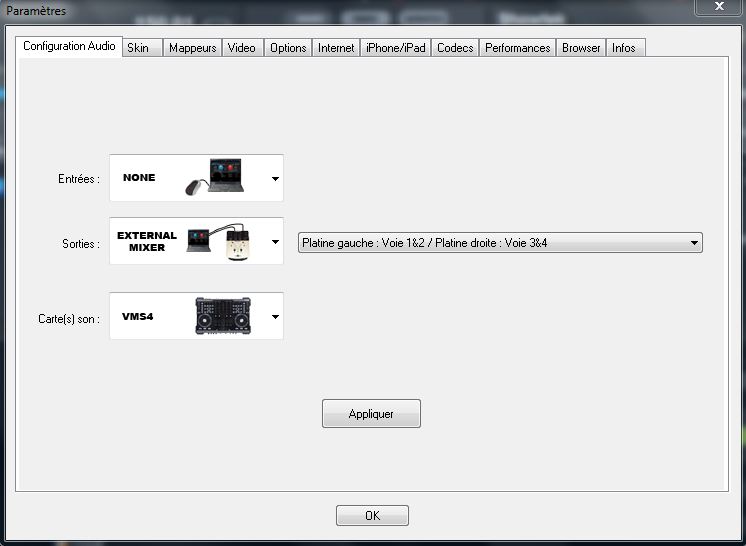Expand the Carte(s) son dropdown arrow
The width and height of the screenshot is (746, 546).
(275, 318)
